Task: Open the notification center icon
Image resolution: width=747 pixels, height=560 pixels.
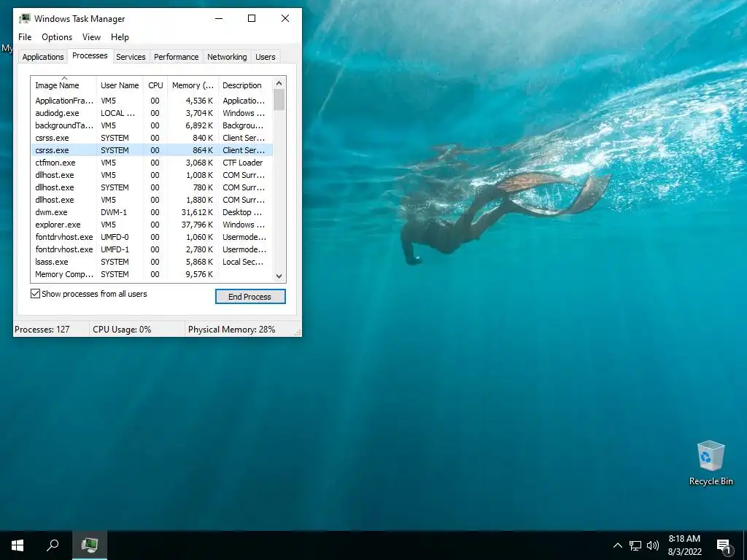Action: 724,546
